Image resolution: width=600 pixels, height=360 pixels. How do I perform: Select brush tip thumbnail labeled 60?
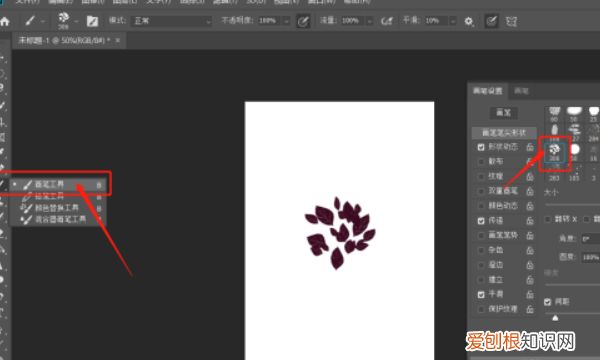click(x=554, y=114)
